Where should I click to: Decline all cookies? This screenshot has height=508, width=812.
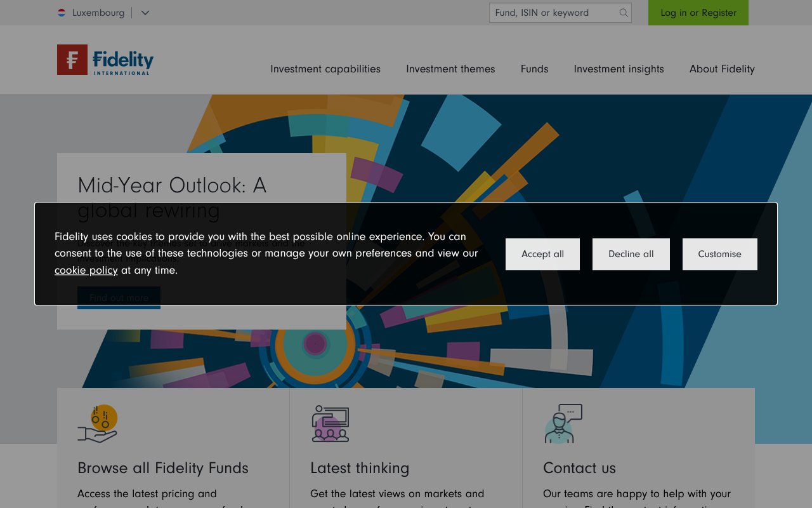pos(631,253)
